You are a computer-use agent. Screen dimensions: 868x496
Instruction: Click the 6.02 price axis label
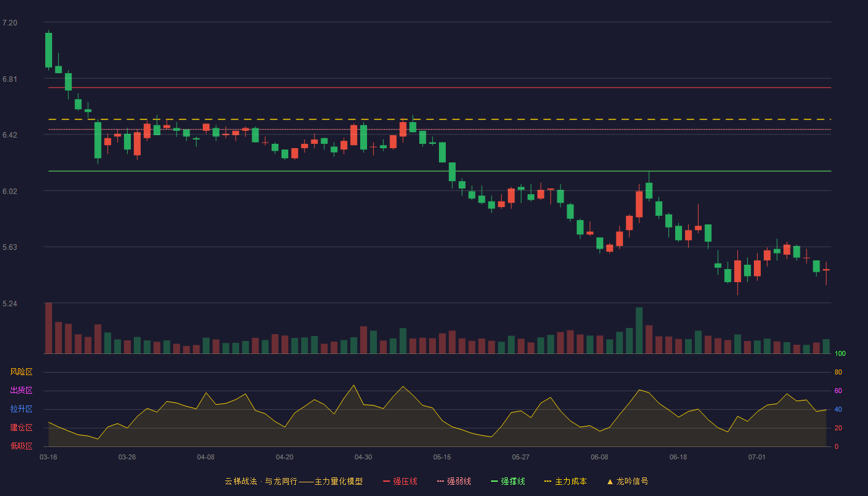click(x=10, y=192)
